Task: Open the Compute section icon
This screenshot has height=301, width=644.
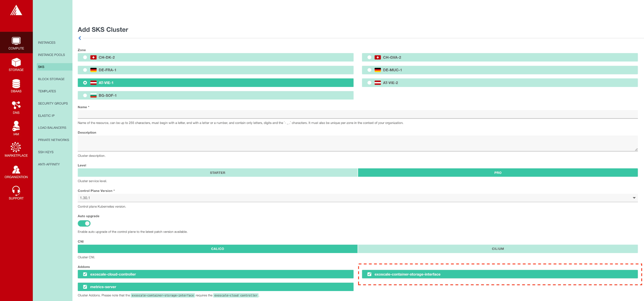Action: (16, 41)
